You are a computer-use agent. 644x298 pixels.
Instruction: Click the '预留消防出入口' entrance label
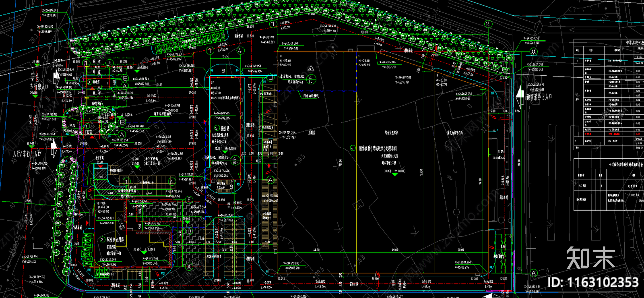pyautogui.click(x=539, y=97)
